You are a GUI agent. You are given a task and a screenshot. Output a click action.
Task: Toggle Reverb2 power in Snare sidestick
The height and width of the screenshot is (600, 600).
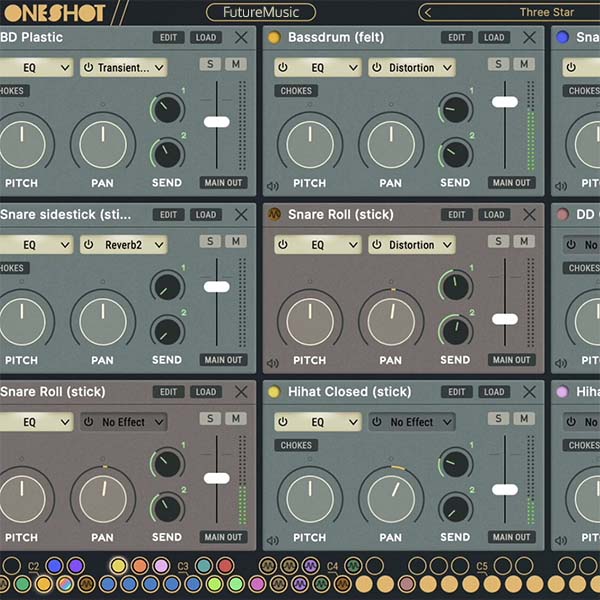88,245
